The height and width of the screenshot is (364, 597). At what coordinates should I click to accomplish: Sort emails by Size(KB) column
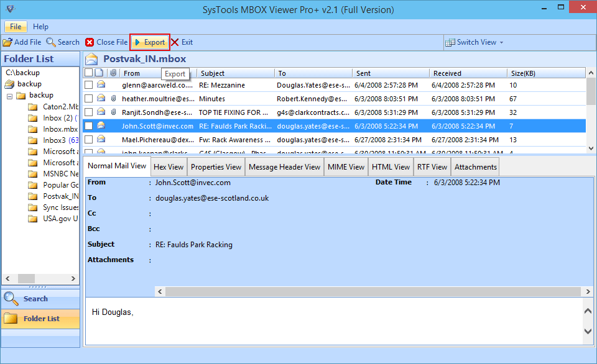click(x=546, y=73)
